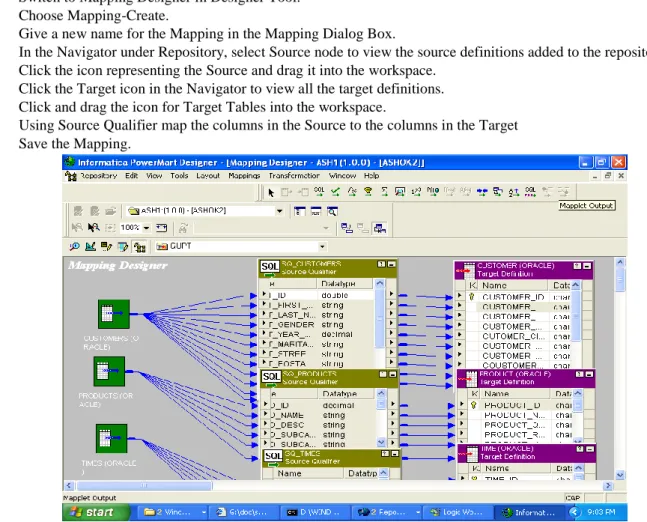
Task: Click the table icon on PRODUCT target header
Action: tap(468, 379)
